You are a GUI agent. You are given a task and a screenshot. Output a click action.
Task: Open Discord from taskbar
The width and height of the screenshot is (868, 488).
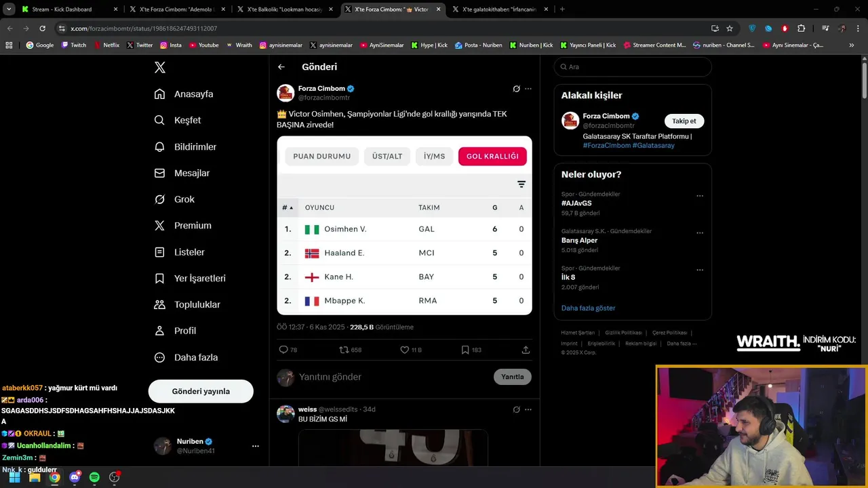pyautogui.click(x=75, y=477)
